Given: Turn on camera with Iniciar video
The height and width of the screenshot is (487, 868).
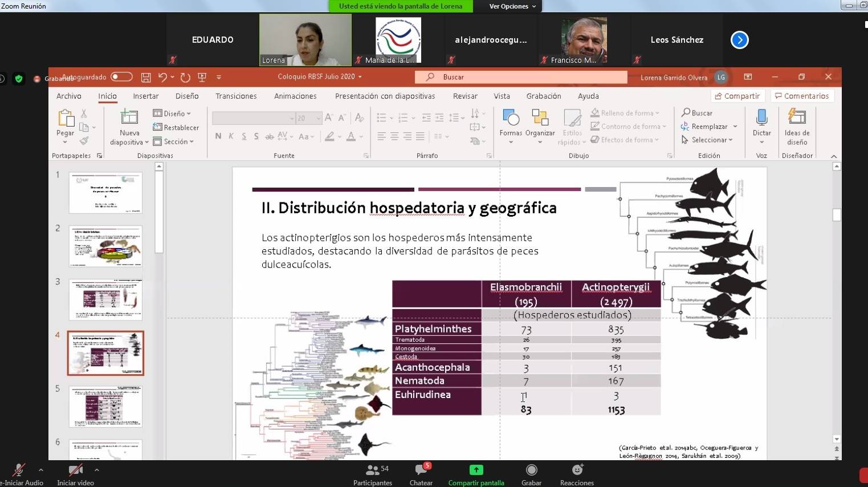Looking at the screenshot, I should (75, 470).
